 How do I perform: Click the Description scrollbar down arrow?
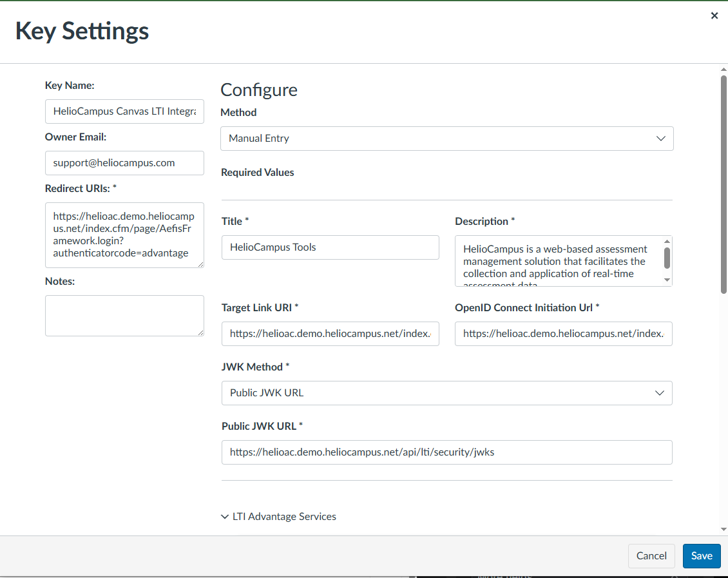[x=667, y=280]
